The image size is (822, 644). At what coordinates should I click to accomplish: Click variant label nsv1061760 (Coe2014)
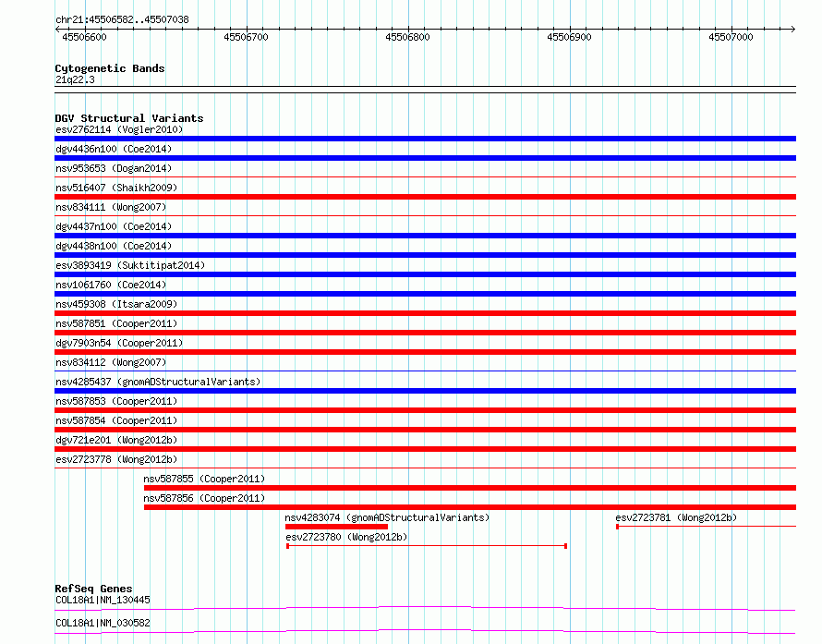pos(111,285)
